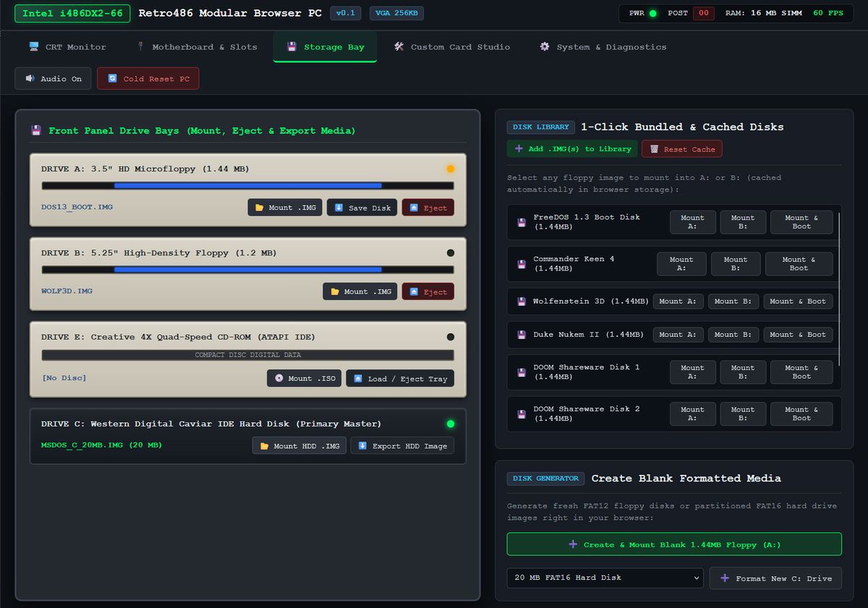Switch to Motherboard & Slots tab

point(197,47)
